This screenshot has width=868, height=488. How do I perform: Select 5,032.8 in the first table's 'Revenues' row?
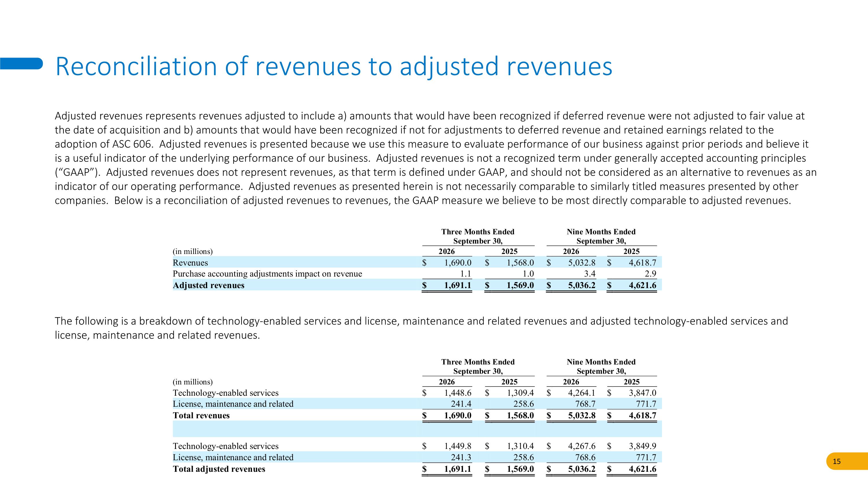pyautogui.click(x=582, y=263)
